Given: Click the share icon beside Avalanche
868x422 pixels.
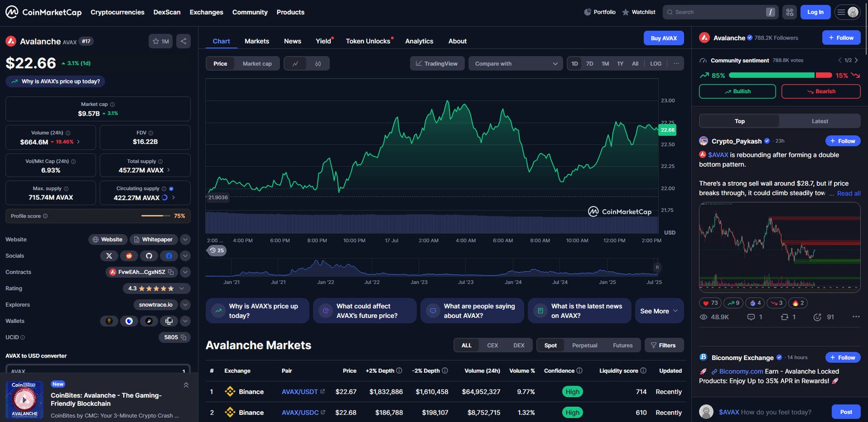Looking at the screenshot, I should click(x=183, y=41).
